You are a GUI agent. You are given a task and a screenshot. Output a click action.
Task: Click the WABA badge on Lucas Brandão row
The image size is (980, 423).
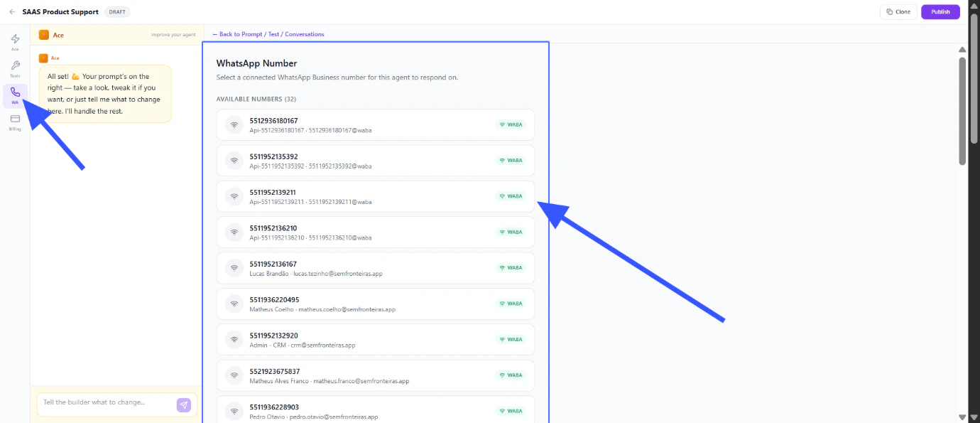pyautogui.click(x=511, y=268)
